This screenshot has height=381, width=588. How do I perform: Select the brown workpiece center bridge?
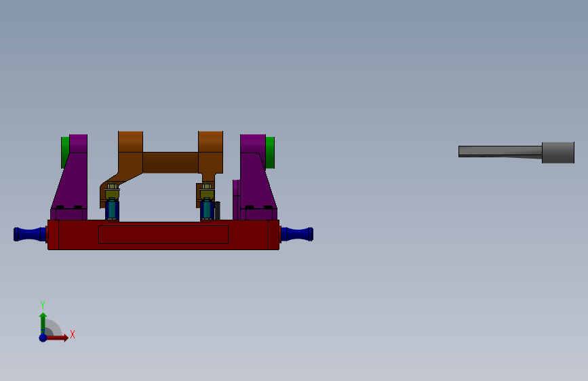tap(171, 163)
